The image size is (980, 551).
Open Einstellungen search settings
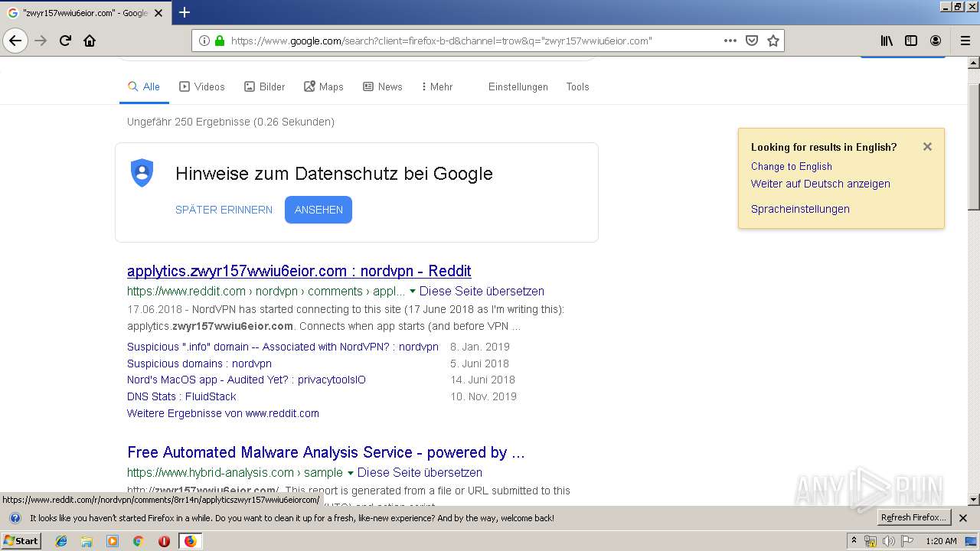pyautogui.click(x=518, y=86)
